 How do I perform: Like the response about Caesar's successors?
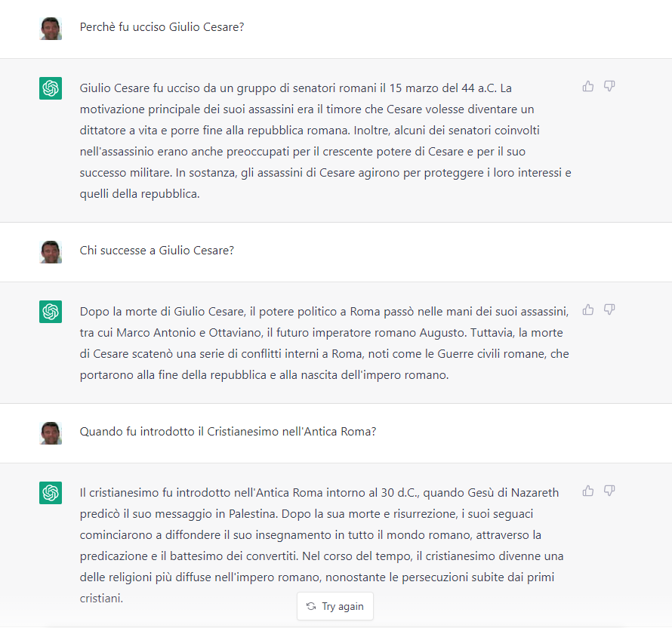click(588, 309)
